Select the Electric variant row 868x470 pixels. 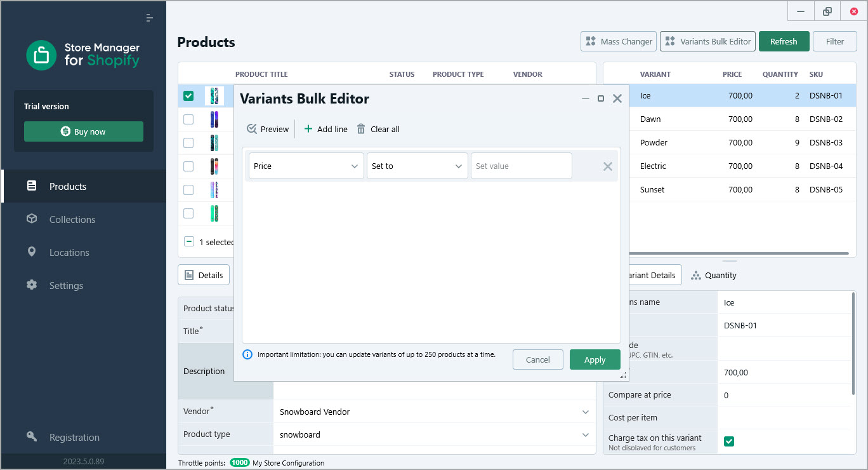(742, 166)
